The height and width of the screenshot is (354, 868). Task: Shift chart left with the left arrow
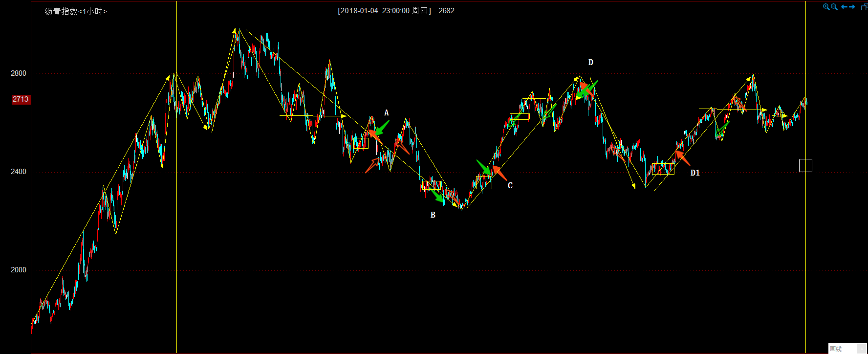[x=844, y=7]
